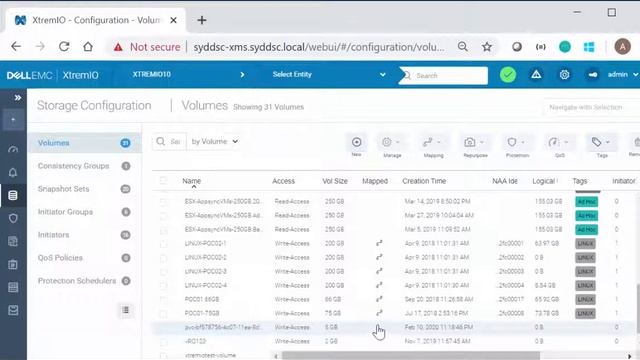Toggle the select-all volumes checkbox
Screen dimensions: 640x360
163,180
